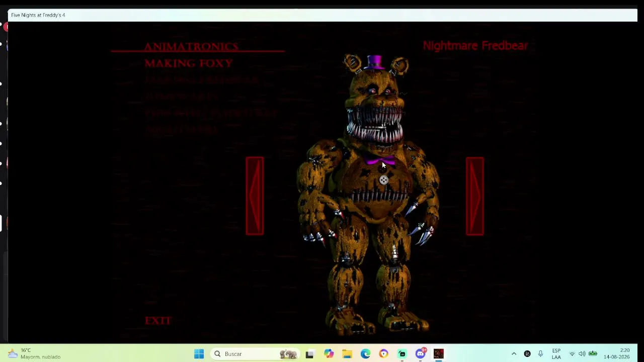The image size is (644, 362).
Task: Open the battery status tray icon
Action: (x=593, y=354)
